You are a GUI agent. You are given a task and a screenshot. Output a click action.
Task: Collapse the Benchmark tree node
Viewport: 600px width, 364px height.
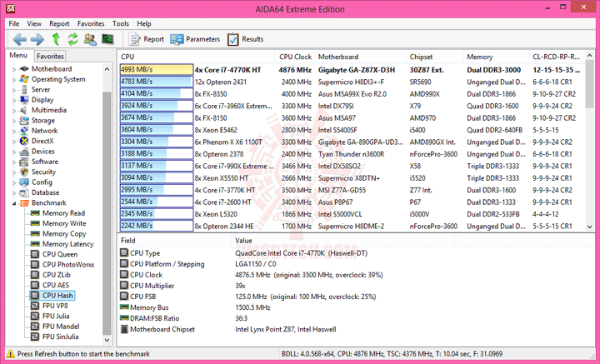[x=14, y=203]
